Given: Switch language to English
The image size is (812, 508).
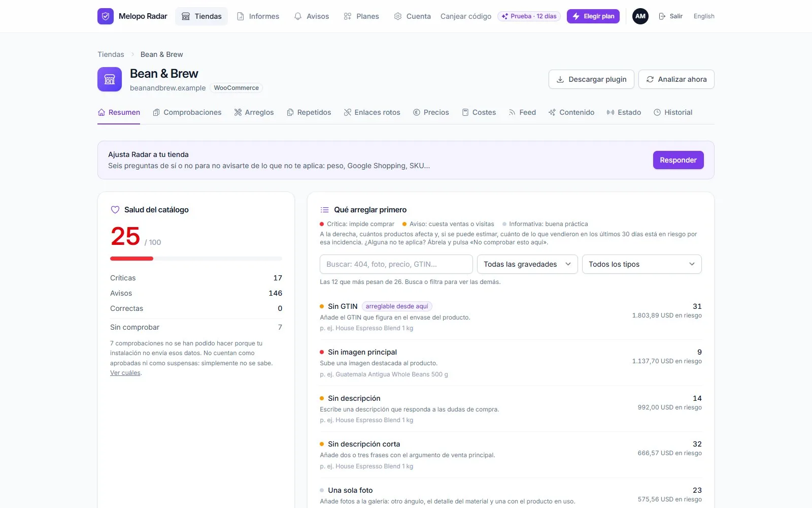Looking at the screenshot, I should click(704, 16).
